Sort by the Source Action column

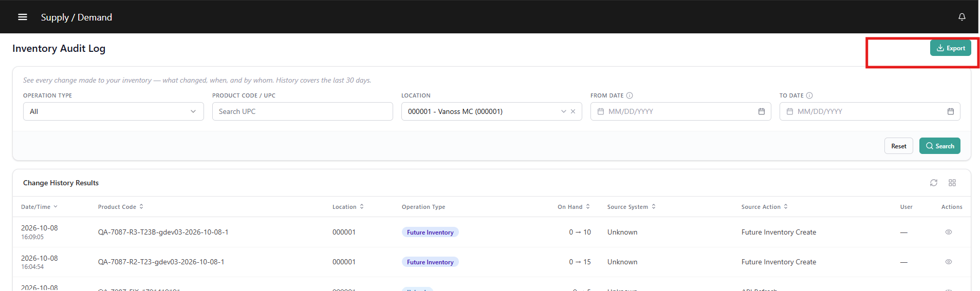(x=764, y=207)
